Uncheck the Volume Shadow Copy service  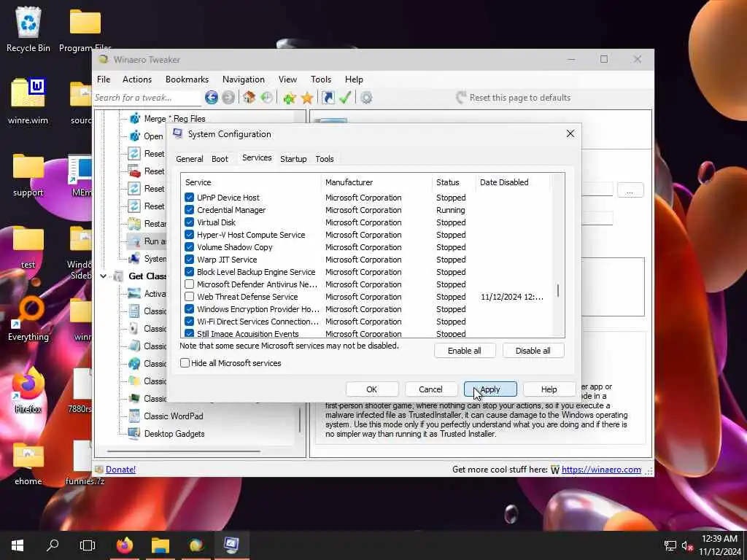[189, 247]
